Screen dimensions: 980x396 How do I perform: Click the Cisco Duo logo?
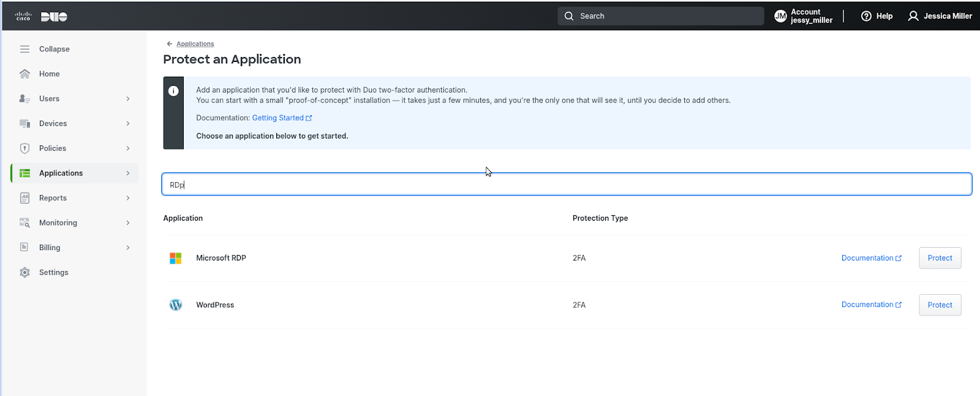pos(41,17)
